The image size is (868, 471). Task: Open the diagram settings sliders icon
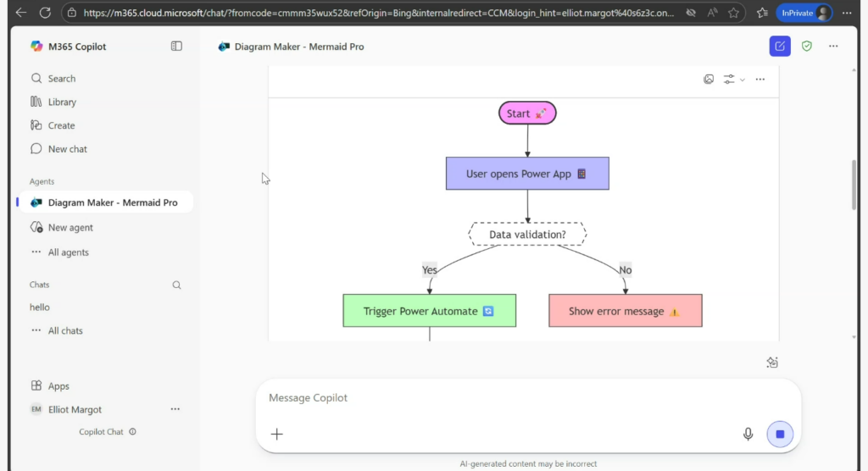tap(729, 79)
